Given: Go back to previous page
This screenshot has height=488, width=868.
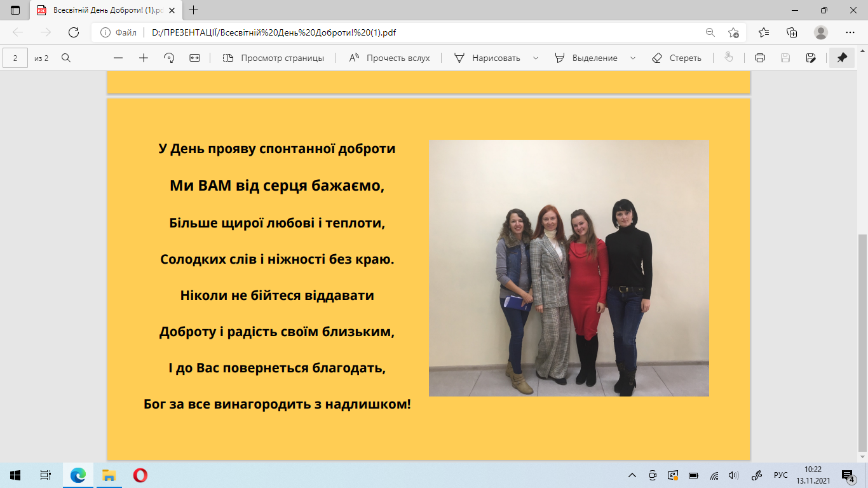Looking at the screenshot, I should (18, 32).
